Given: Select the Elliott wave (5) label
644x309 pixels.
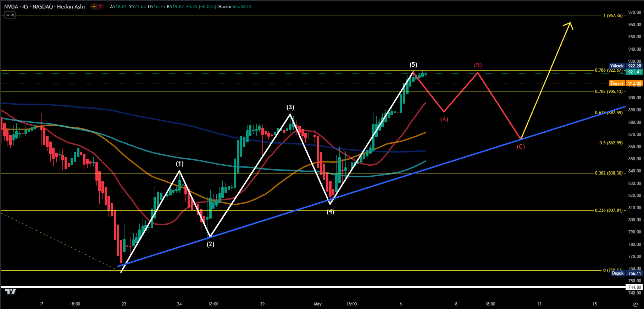Looking at the screenshot, I should [x=413, y=65].
